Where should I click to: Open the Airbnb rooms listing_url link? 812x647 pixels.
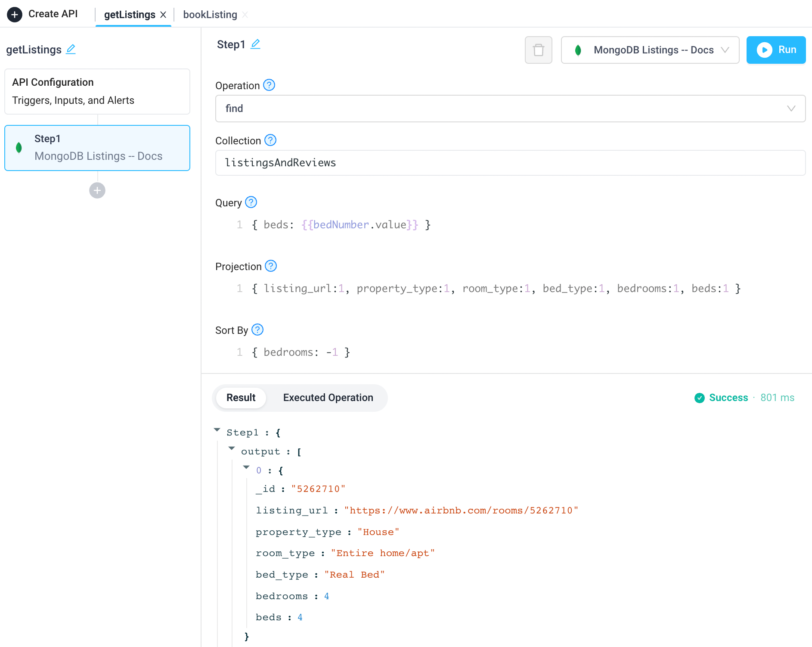pos(460,510)
